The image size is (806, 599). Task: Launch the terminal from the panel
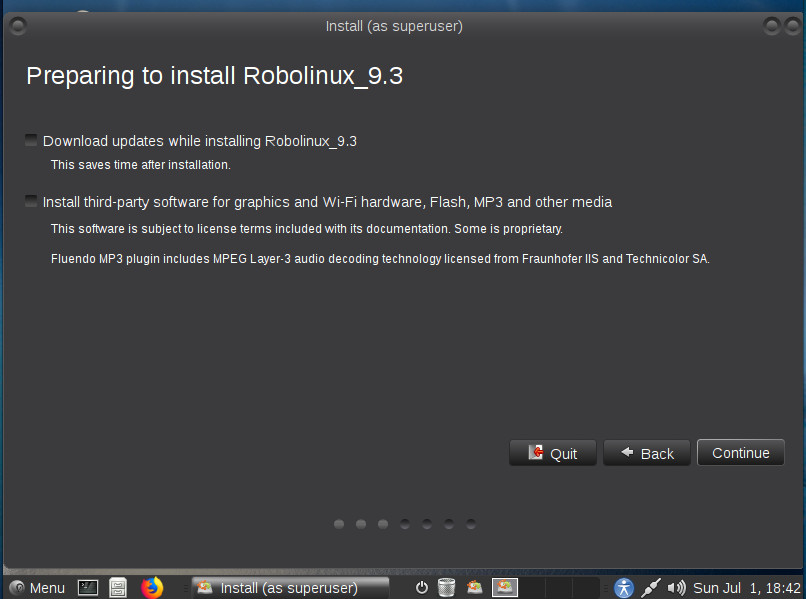tap(88, 588)
